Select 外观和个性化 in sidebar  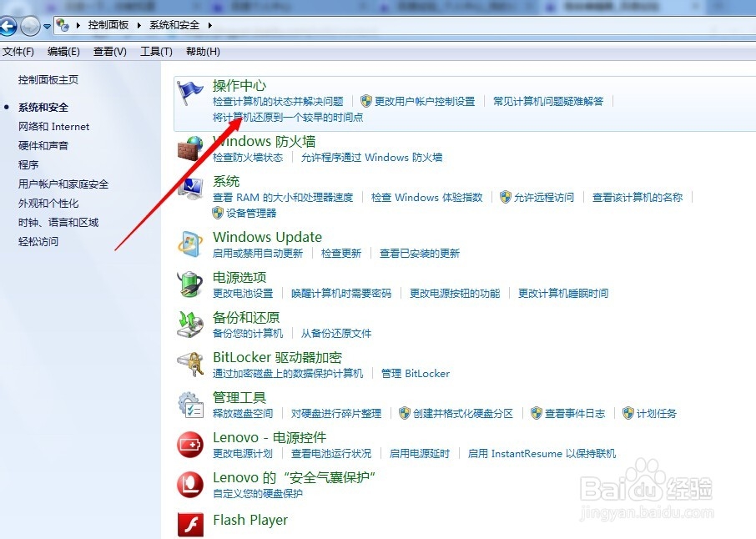click(x=48, y=204)
